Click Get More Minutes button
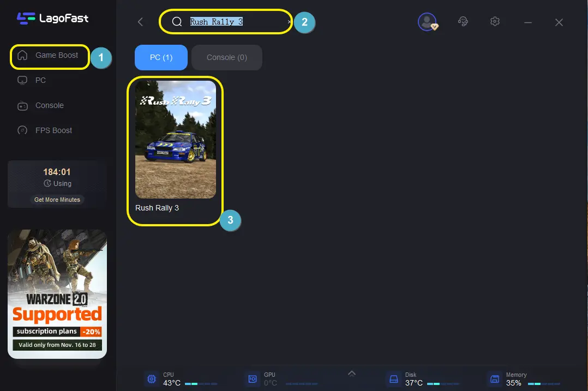Image resolution: width=588 pixels, height=391 pixels. (57, 200)
